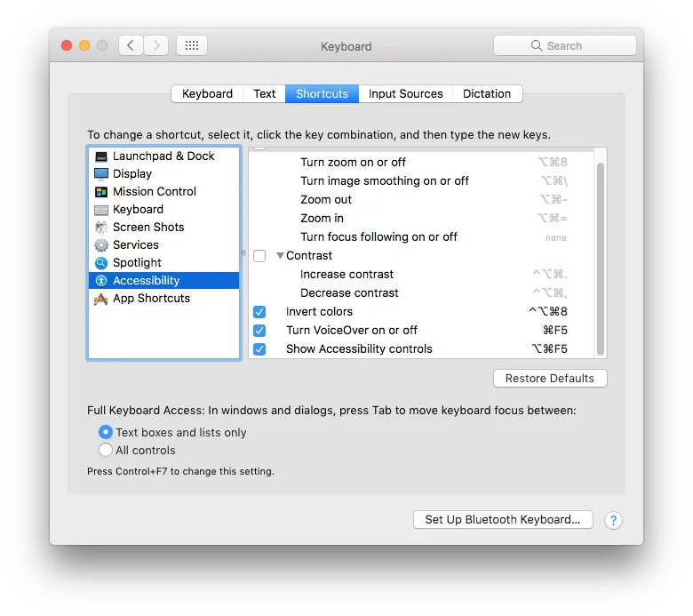Click the App Shortcuts icon
The height and width of the screenshot is (616, 693).
[x=101, y=299]
